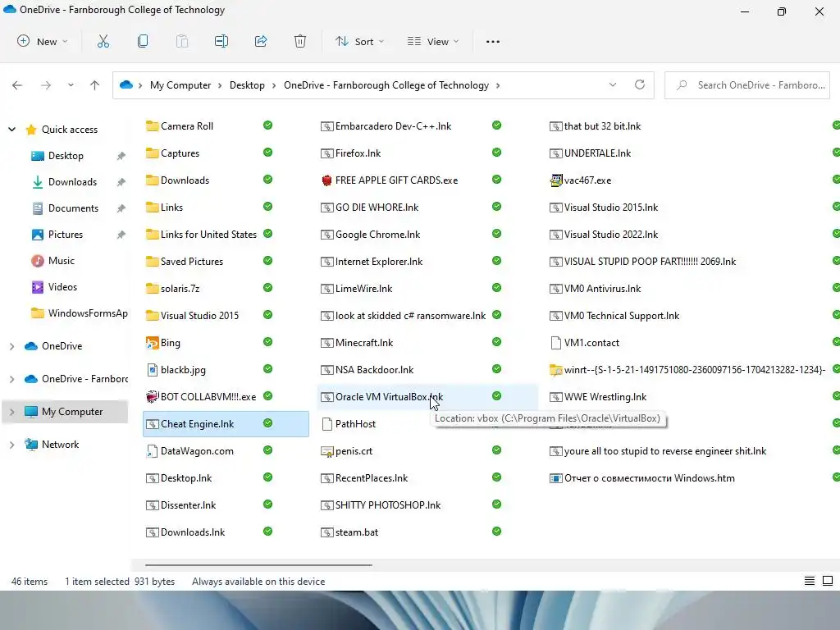Select the VM0 Antivirus.lnk shortcut
The height and width of the screenshot is (630, 840).
[596, 289]
